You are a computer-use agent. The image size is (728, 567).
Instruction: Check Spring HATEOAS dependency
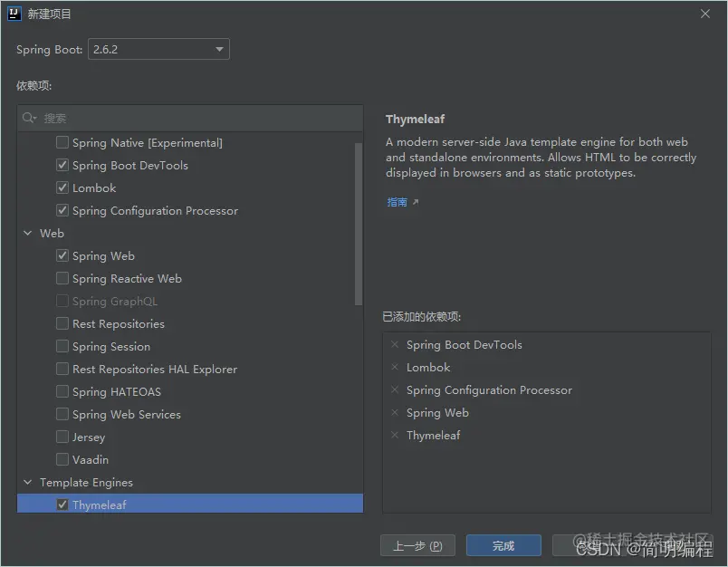(62, 391)
